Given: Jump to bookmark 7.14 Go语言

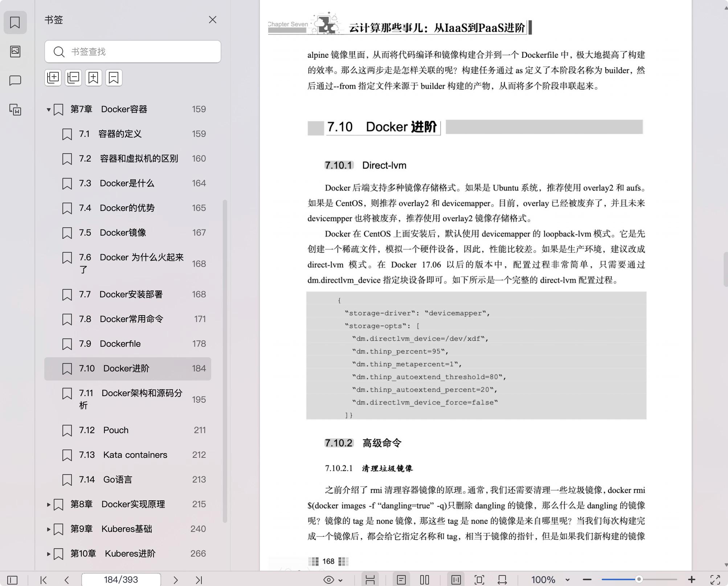Looking at the screenshot, I should click(x=128, y=480).
